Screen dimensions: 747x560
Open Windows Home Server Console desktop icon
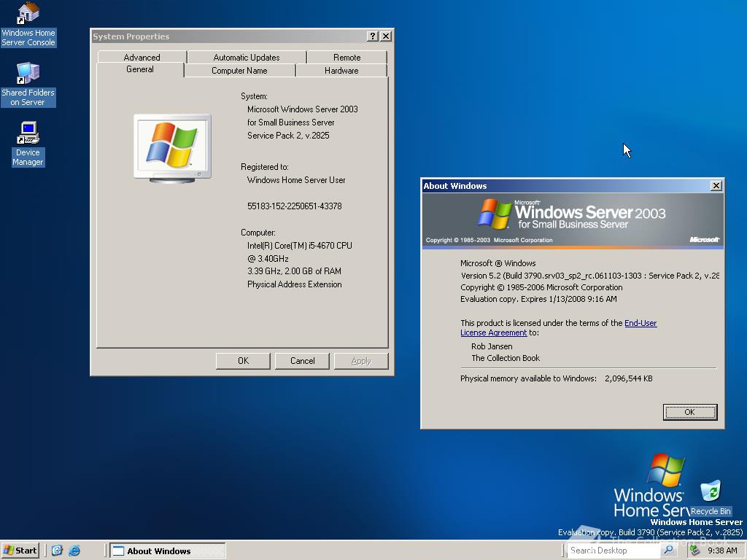tap(28, 25)
